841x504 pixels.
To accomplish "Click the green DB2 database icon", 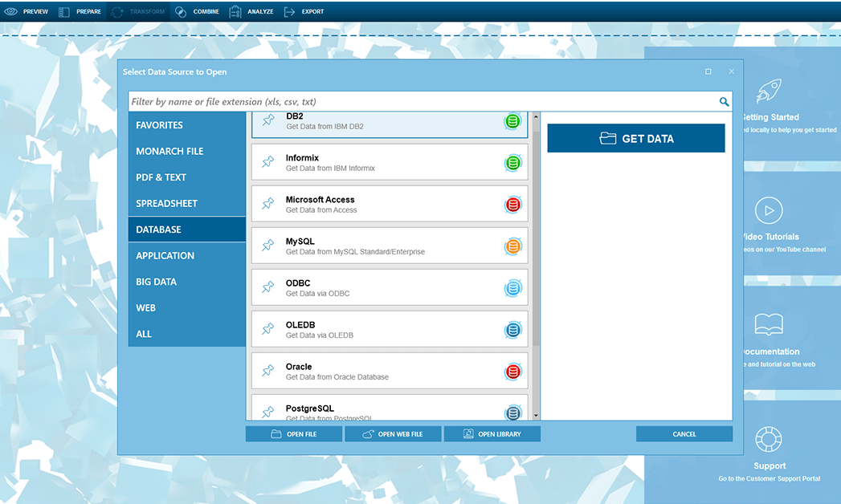I will point(512,121).
